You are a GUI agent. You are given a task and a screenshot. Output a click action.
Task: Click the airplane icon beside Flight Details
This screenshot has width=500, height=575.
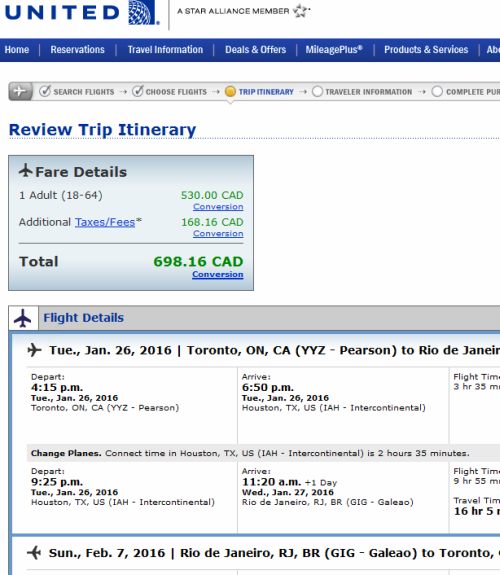(23, 318)
